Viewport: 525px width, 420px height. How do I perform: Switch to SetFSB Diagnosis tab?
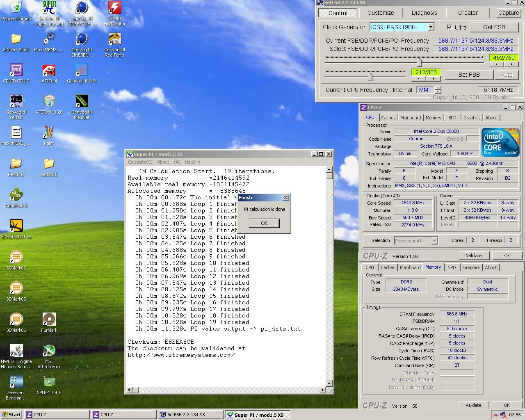(424, 13)
